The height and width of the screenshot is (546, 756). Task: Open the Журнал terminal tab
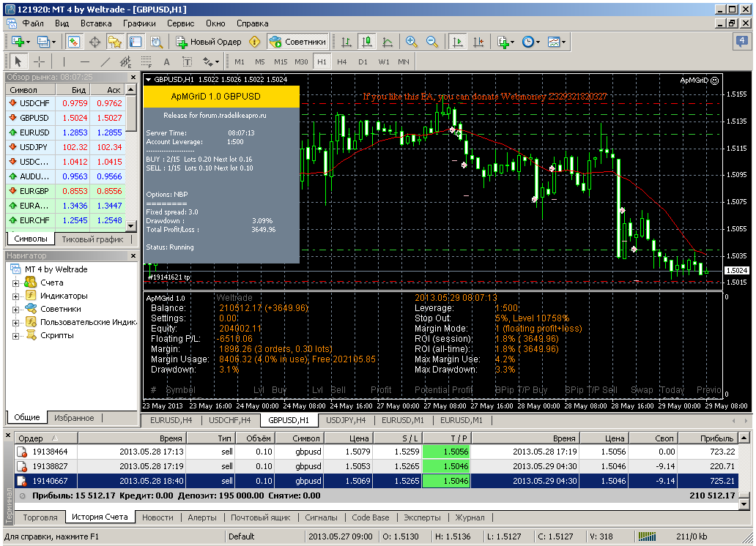[470, 517]
